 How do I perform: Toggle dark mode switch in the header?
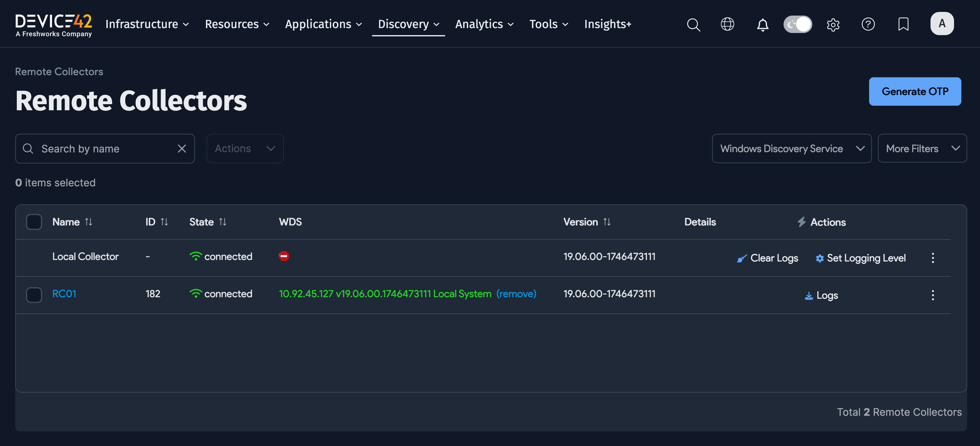(x=798, y=24)
